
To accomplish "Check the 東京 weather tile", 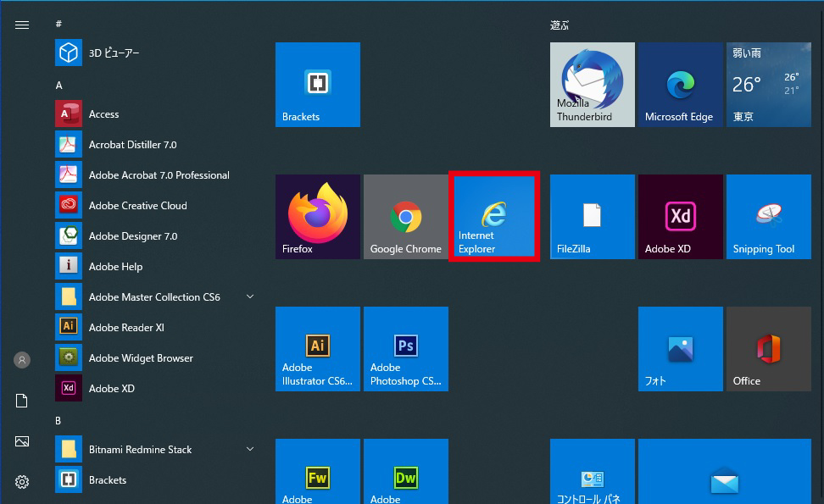I will click(x=768, y=84).
